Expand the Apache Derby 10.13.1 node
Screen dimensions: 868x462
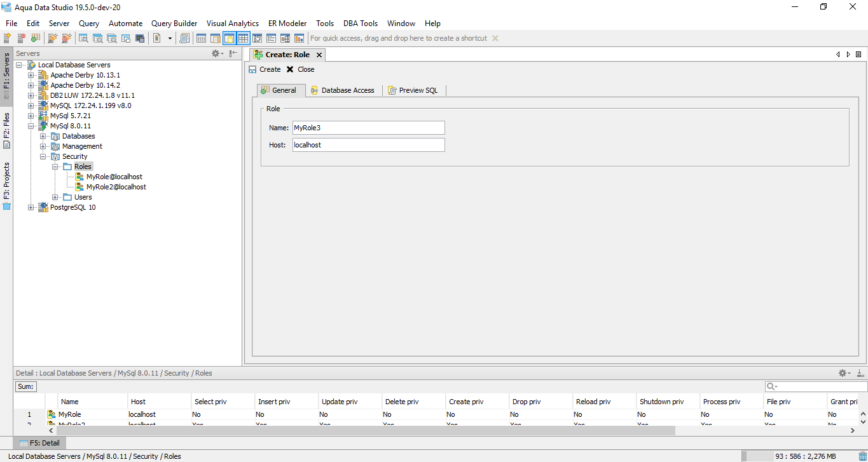tap(31, 75)
